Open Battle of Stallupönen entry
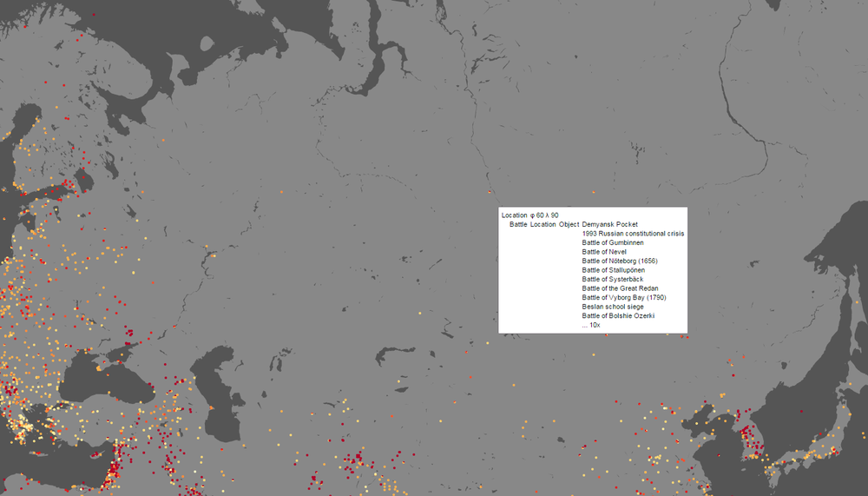 click(613, 270)
